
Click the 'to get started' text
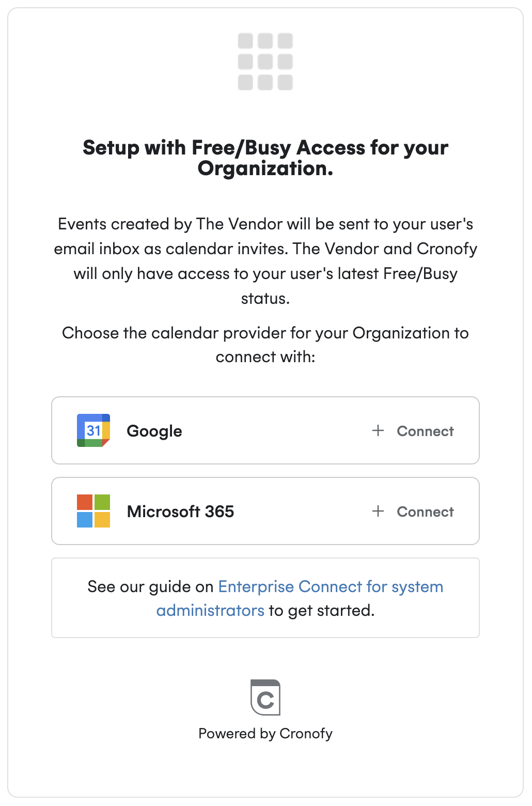coord(321,611)
